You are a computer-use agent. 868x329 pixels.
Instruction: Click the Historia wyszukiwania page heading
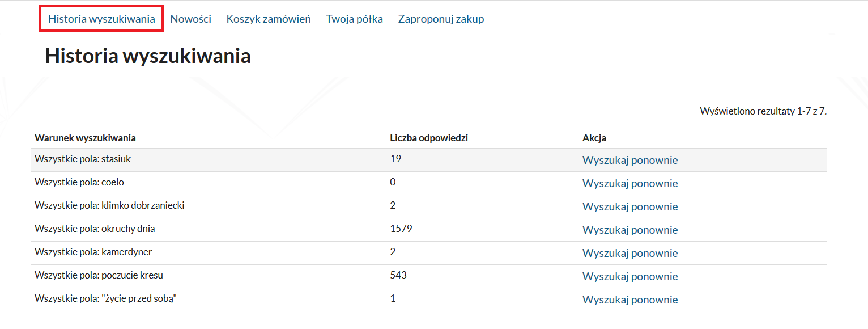[x=148, y=56]
